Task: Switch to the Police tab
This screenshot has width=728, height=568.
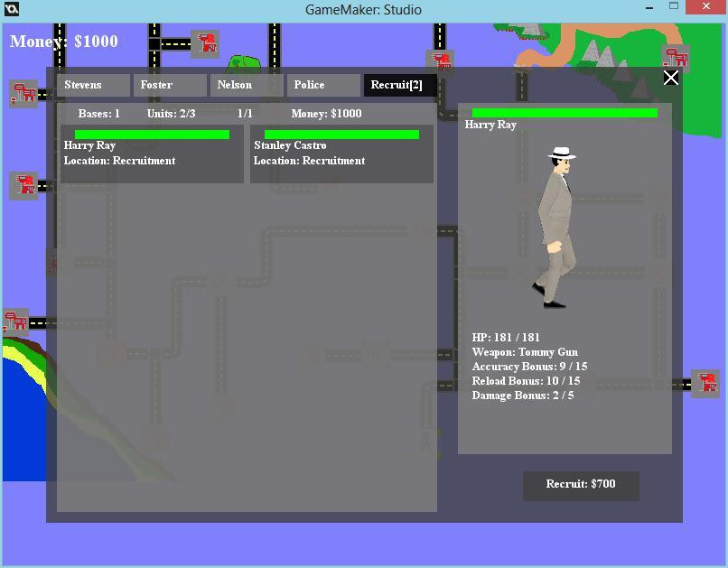Action: click(x=323, y=85)
